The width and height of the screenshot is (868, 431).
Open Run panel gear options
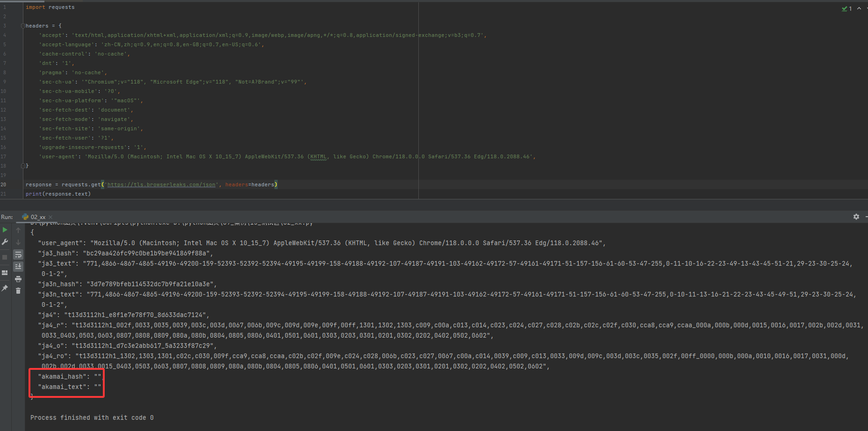point(856,217)
